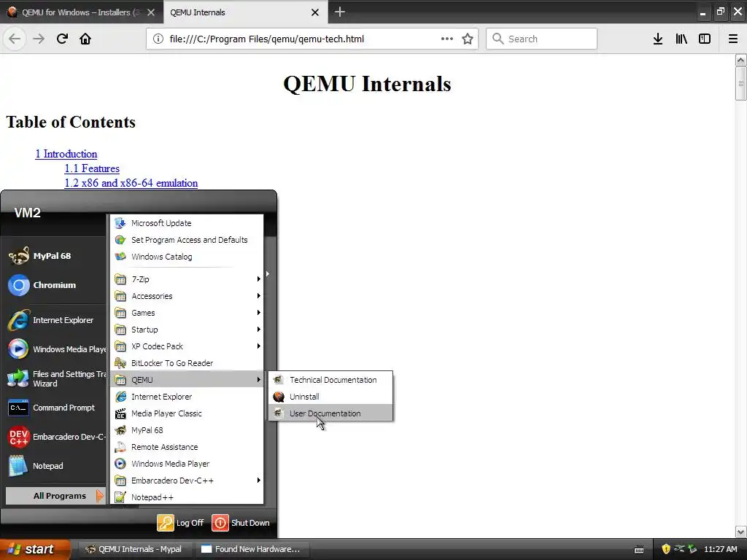This screenshot has height=560, width=747.
Task: Click the on-screen keyboard tray icon
Action: [639, 550]
